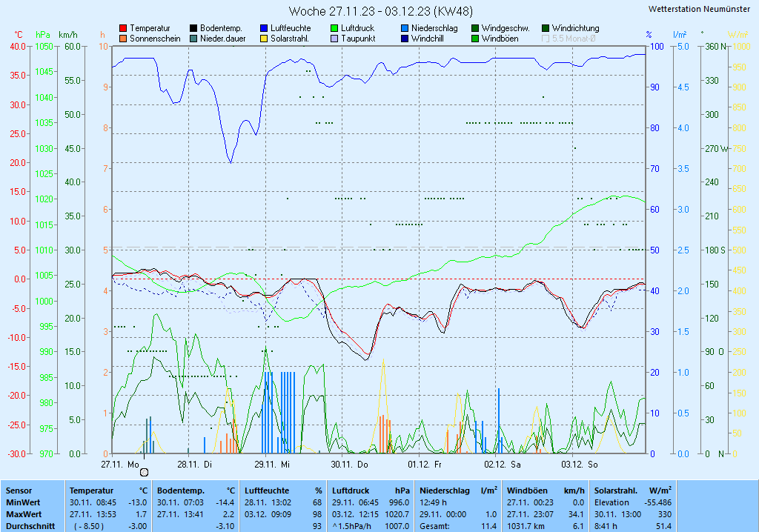Click the chart title Woche 27.11.23 - 03.12.23
The width and height of the screenshot is (759, 532).
[380, 11]
